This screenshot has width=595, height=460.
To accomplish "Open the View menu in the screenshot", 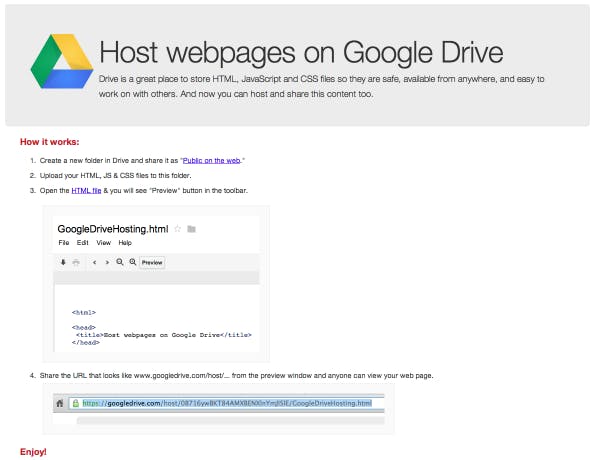I will 103,243.
